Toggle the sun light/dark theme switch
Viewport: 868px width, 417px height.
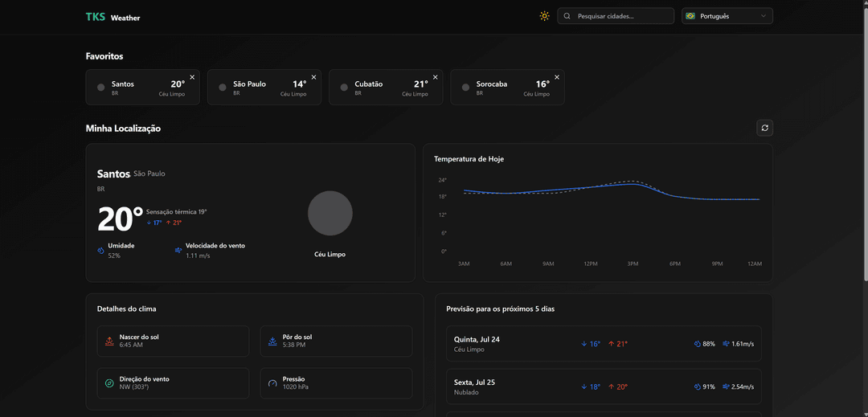545,16
